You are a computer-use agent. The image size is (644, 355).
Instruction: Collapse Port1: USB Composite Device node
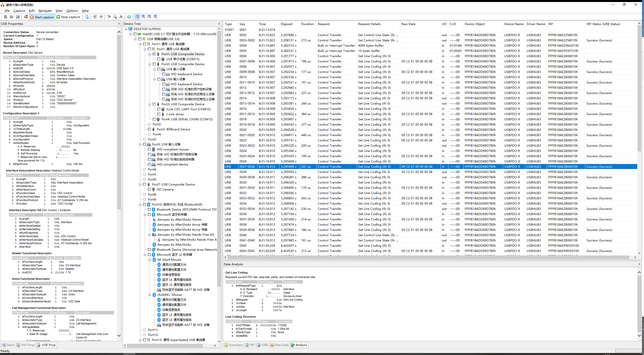150,54
